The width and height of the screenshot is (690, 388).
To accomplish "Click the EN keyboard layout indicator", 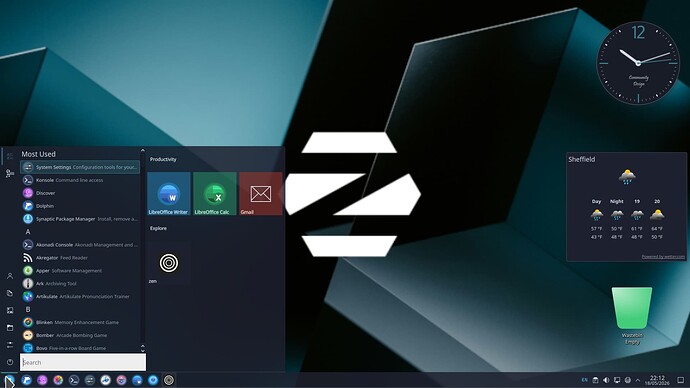I will coord(584,380).
